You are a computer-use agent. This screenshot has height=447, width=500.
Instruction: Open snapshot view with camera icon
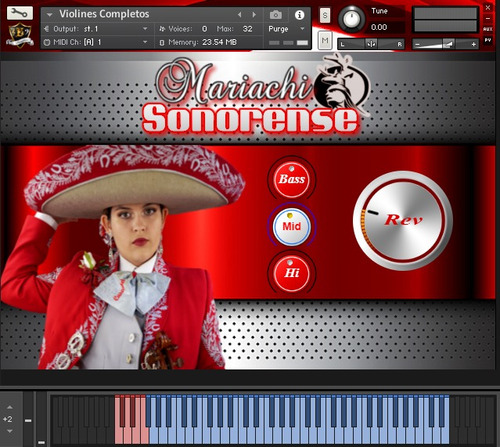click(276, 15)
